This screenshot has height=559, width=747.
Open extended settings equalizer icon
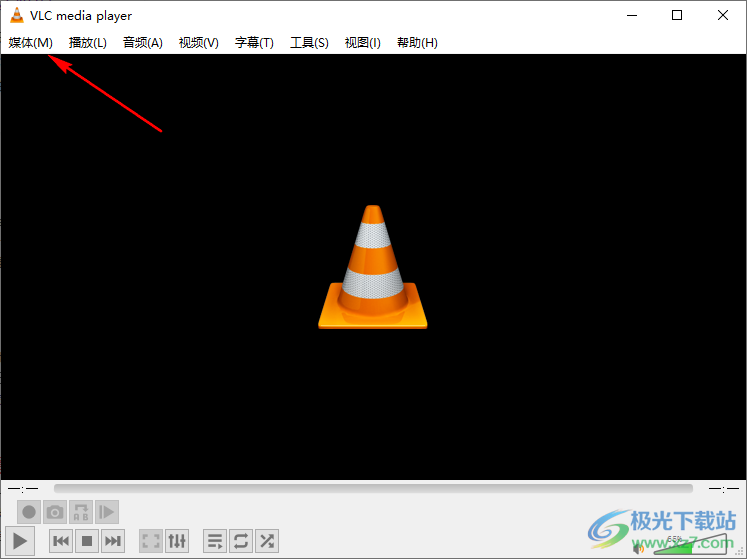(x=177, y=541)
